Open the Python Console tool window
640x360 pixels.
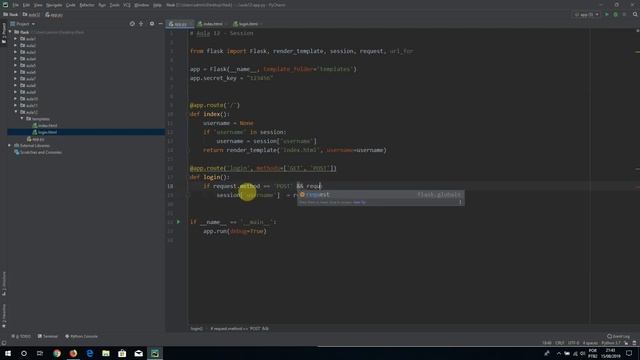click(81, 336)
